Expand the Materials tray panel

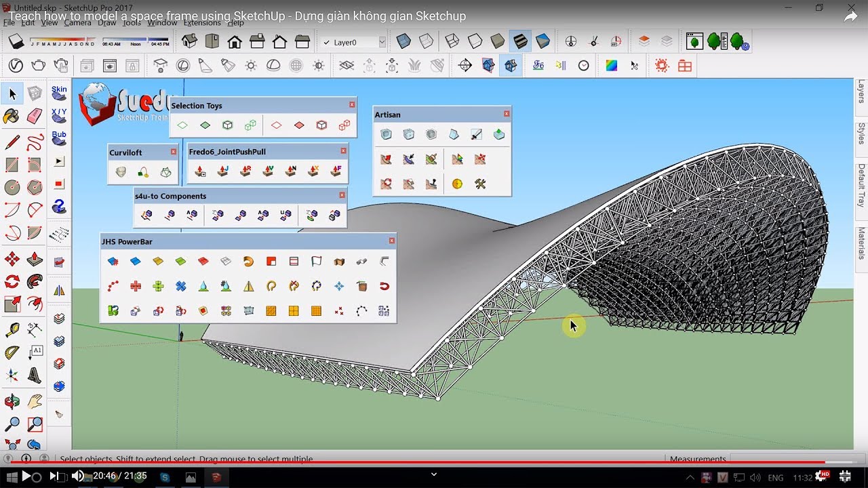(x=861, y=243)
